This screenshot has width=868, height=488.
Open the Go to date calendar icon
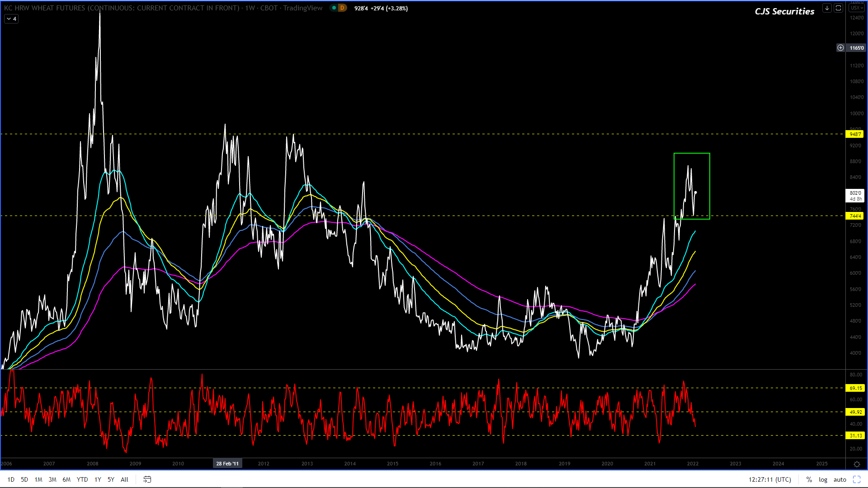(x=147, y=479)
